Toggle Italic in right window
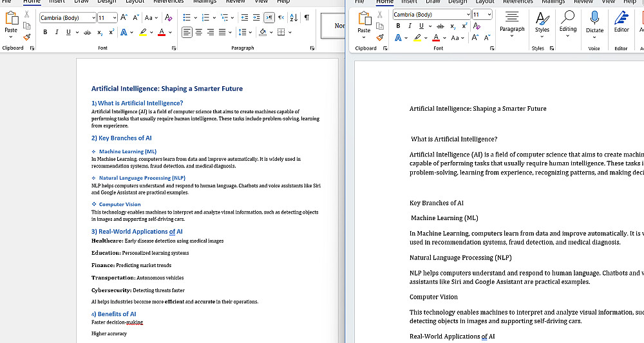 point(410,26)
